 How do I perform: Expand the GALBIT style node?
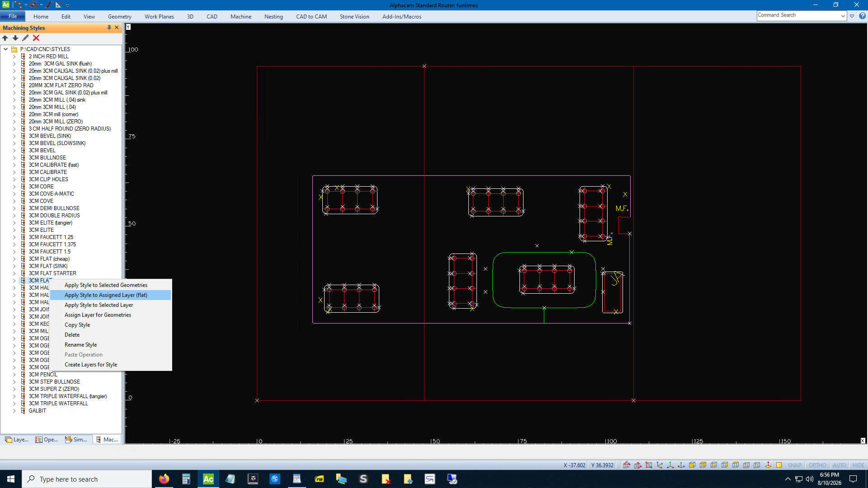point(14,411)
